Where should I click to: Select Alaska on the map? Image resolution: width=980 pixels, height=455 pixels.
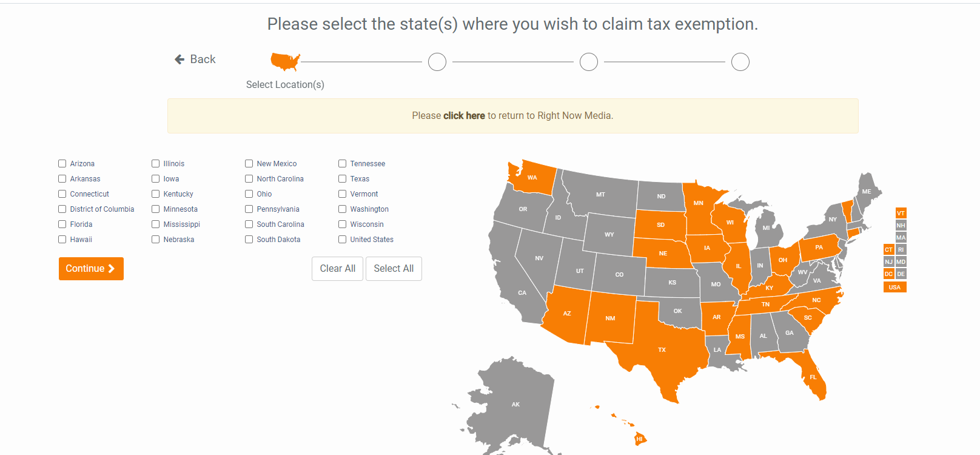[x=515, y=403]
